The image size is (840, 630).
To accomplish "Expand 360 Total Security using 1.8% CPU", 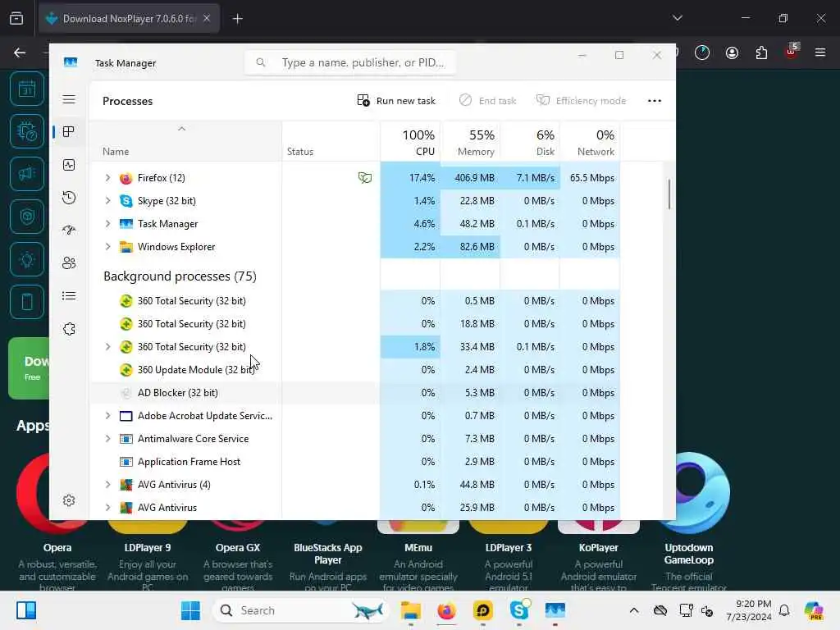I will (x=107, y=347).
